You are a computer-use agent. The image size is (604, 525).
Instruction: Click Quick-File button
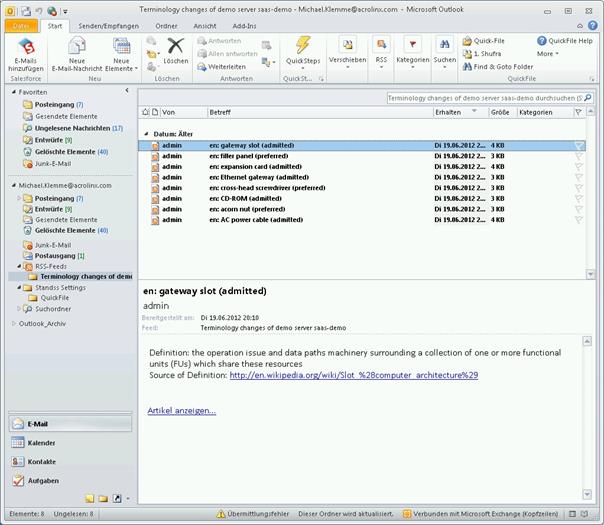pos(484,41)
